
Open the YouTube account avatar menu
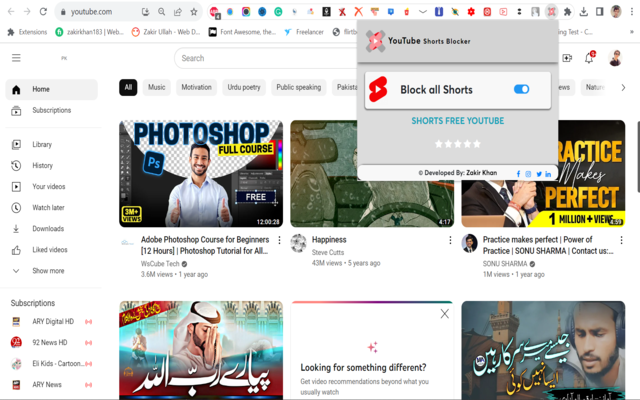click(615, 58)
